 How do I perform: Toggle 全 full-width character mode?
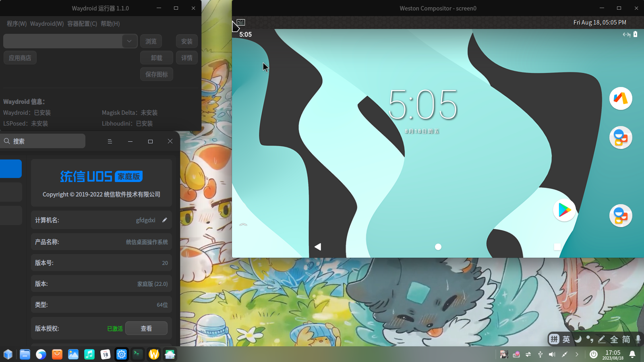coord(614,339)
